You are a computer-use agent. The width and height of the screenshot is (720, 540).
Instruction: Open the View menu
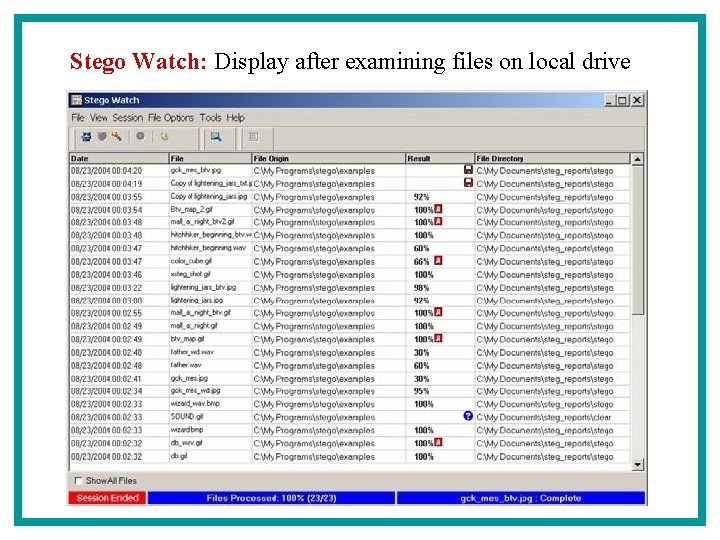click(98, 118)
